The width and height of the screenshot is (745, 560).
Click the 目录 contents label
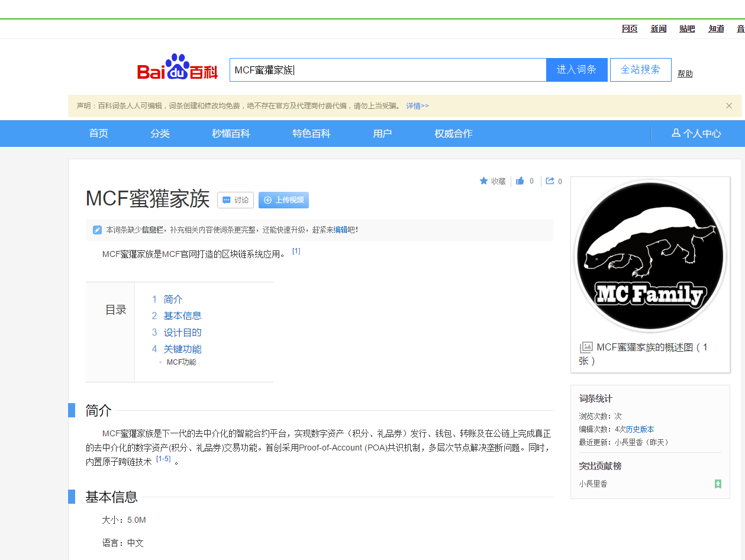[x=116, y=310]
